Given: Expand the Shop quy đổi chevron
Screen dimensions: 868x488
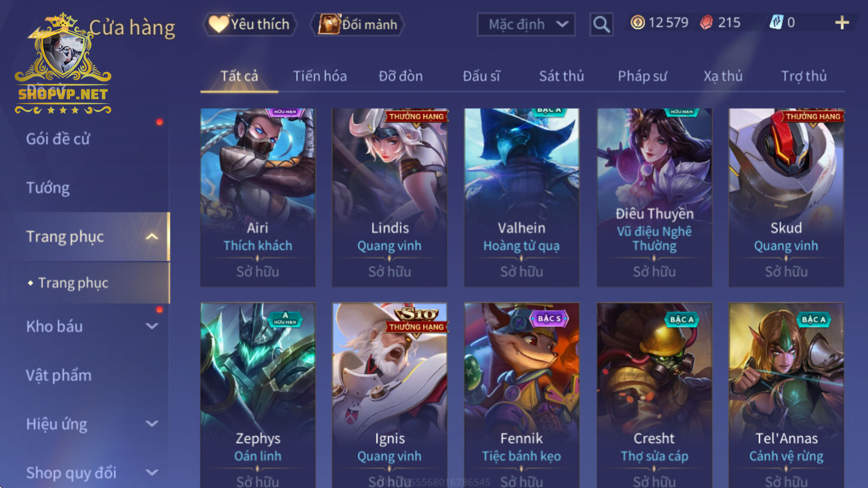Looking at the screenshot, I should pyautogui.click(x=152, y=472).
